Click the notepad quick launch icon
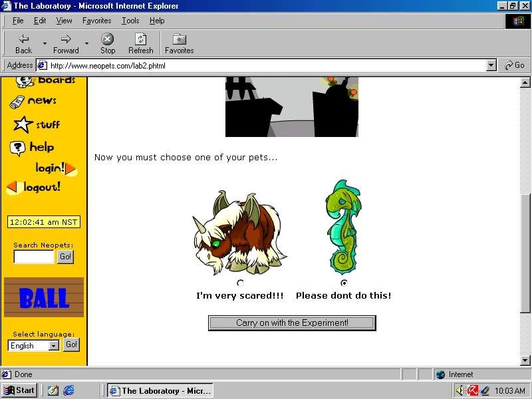This screenshot has width=532, height=399. click(x=53, y=390)
